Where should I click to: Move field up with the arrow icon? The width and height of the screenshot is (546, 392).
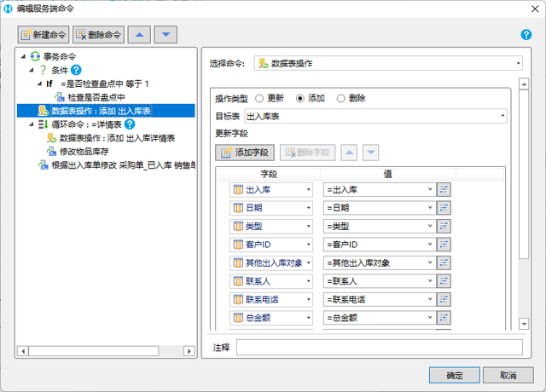pyautogui.click(x=349, y=153)
